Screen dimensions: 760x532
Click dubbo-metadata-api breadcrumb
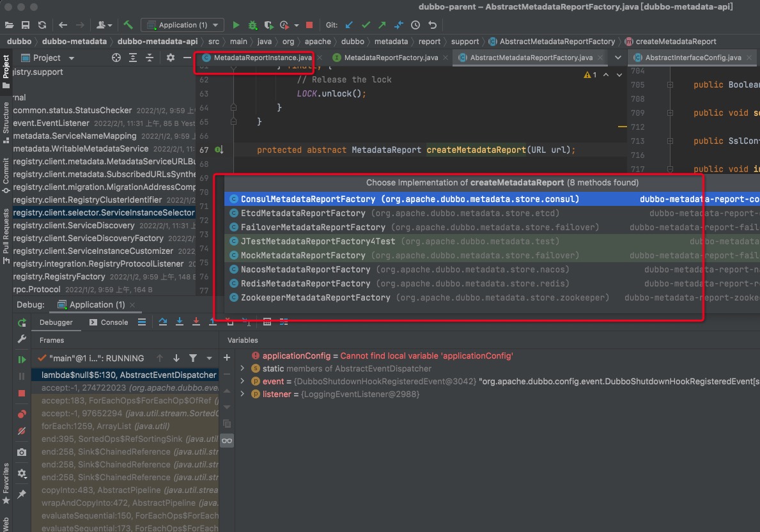point(157,41)
